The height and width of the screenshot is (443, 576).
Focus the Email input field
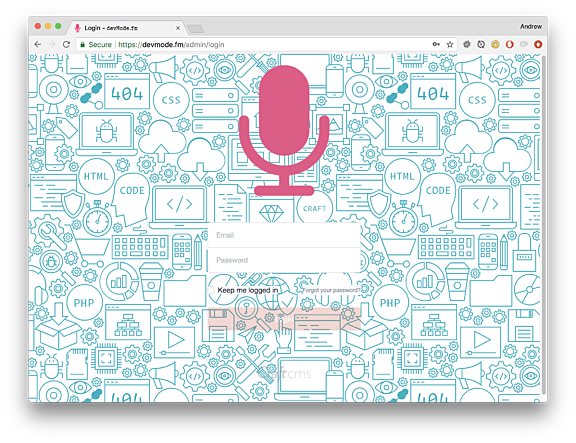(x=284, y=235)
